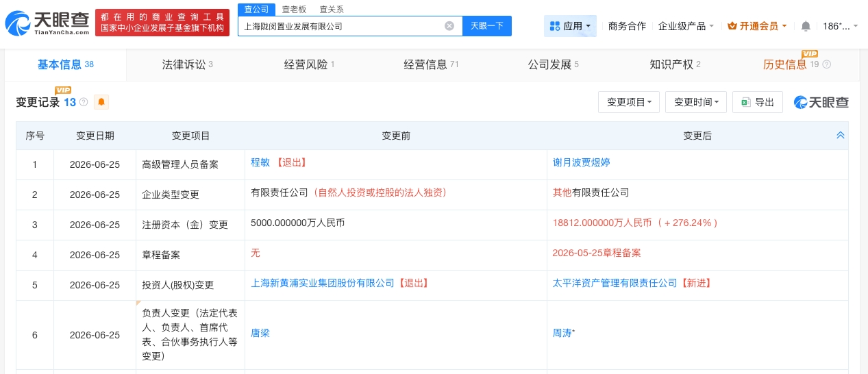Click the red banner 都在用的商业查询工具
Screen dimensions: 868x374
pos(162,23)
